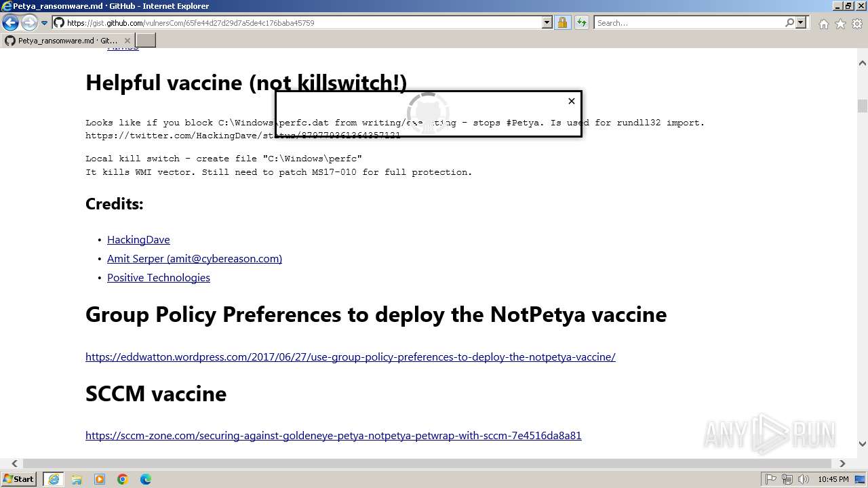
Task: Go back with the browser Back arrow
Action: pos(10,23)
